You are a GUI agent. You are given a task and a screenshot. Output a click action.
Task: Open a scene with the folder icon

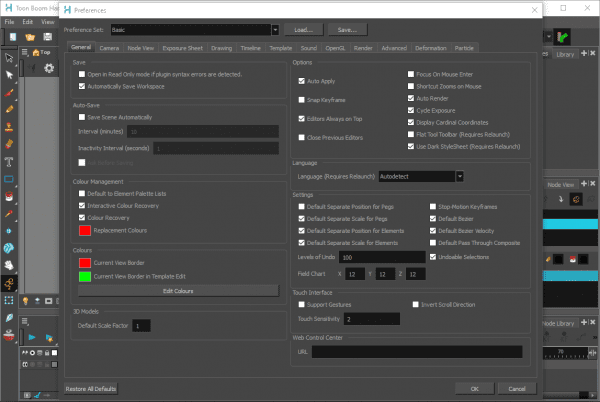point(30,37)
